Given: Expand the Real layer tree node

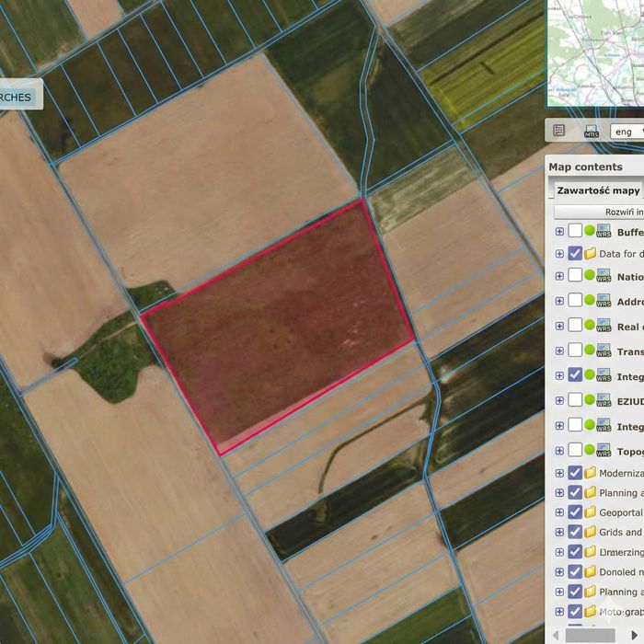Looking at the screenshot, I should click(559, 326).
